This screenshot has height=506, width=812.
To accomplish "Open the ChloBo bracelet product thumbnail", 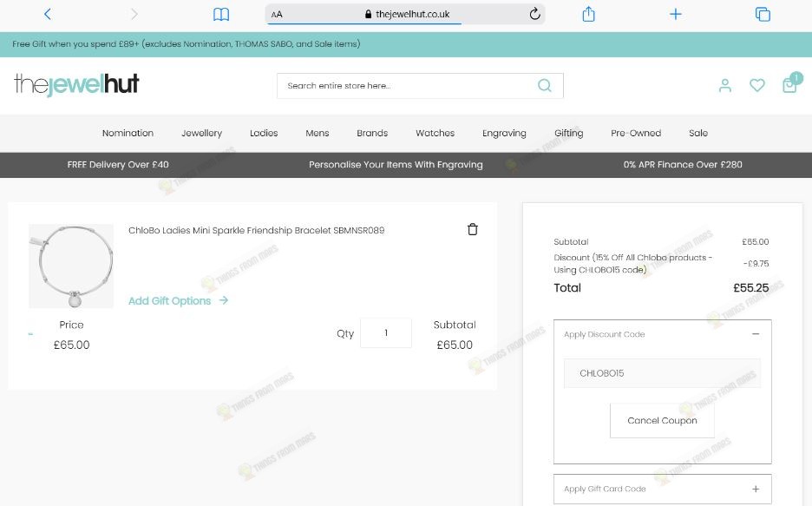I will (71, 266).
